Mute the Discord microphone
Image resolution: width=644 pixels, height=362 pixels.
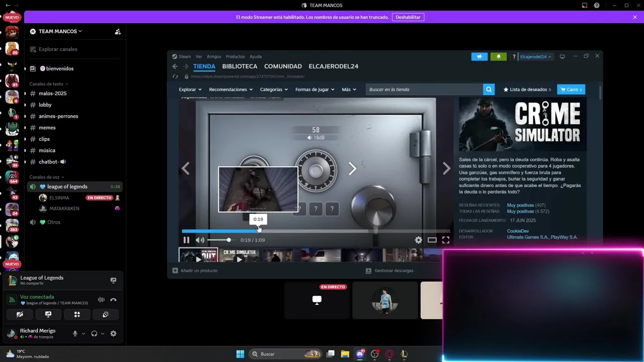point(75,333)
